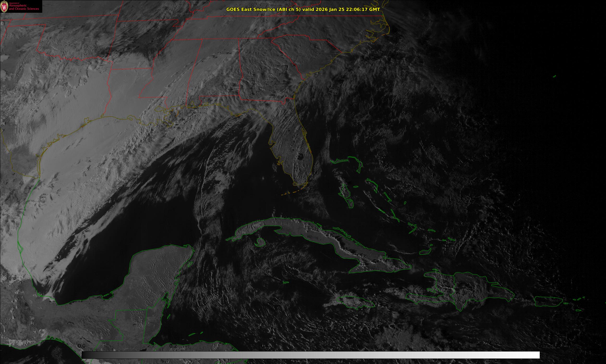Screen dimensions: 606x364
Task: Click on the island of Jamaica
Action: (x=356, y=302)
